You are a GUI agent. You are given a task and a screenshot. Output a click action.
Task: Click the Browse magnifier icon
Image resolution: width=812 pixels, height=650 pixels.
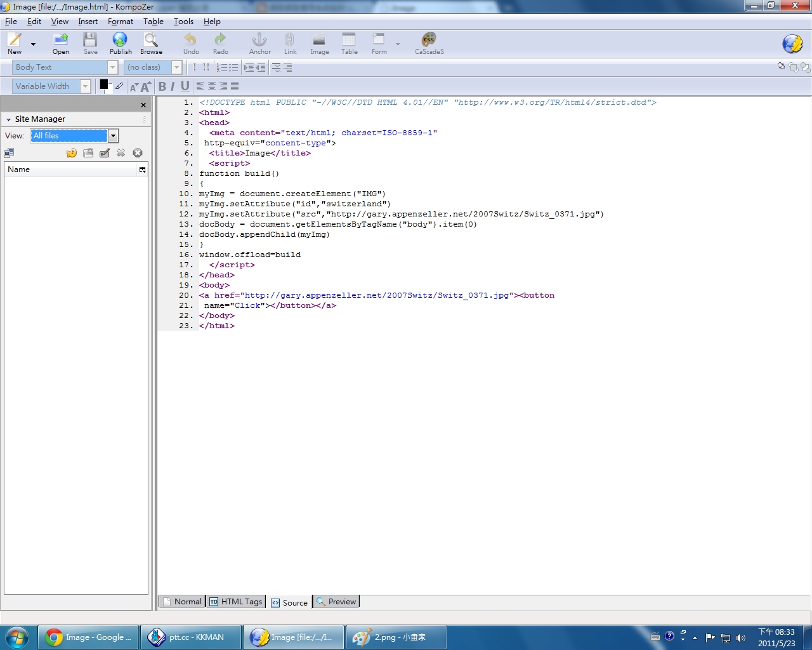[150, 40]
